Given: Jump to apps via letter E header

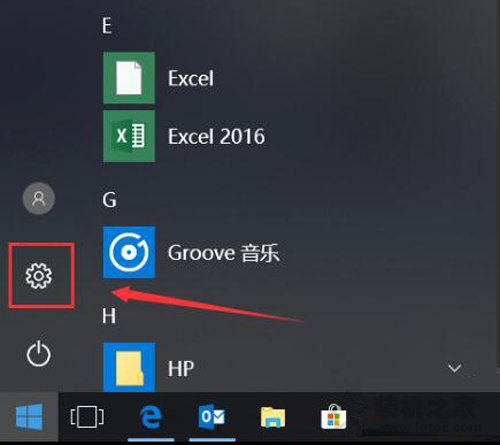Looking at the screenshot, I should point(107,26).
